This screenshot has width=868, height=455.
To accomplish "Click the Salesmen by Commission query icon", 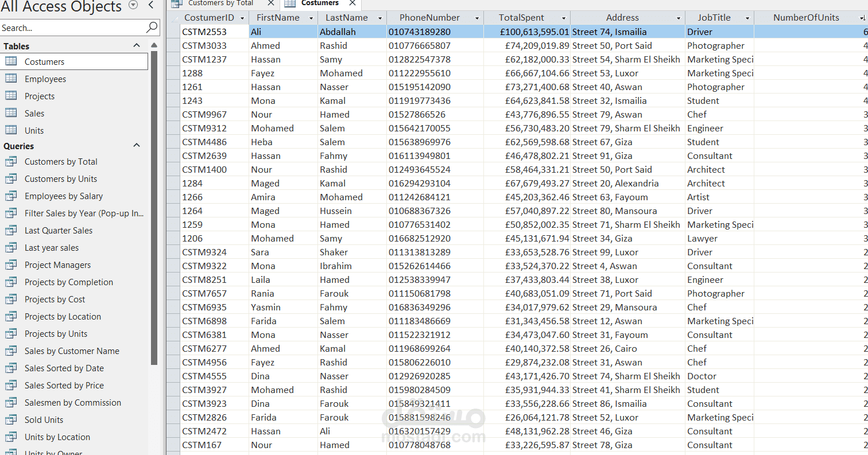I will point(11,402).
